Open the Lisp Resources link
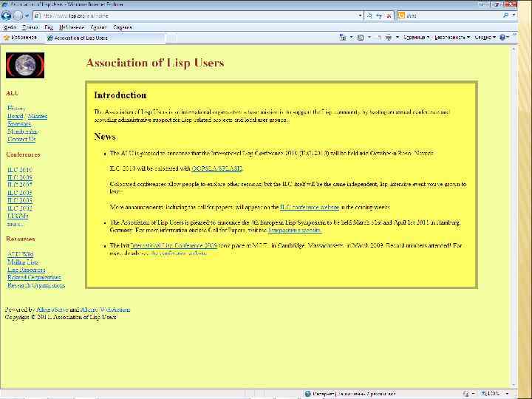 point(26,270)
